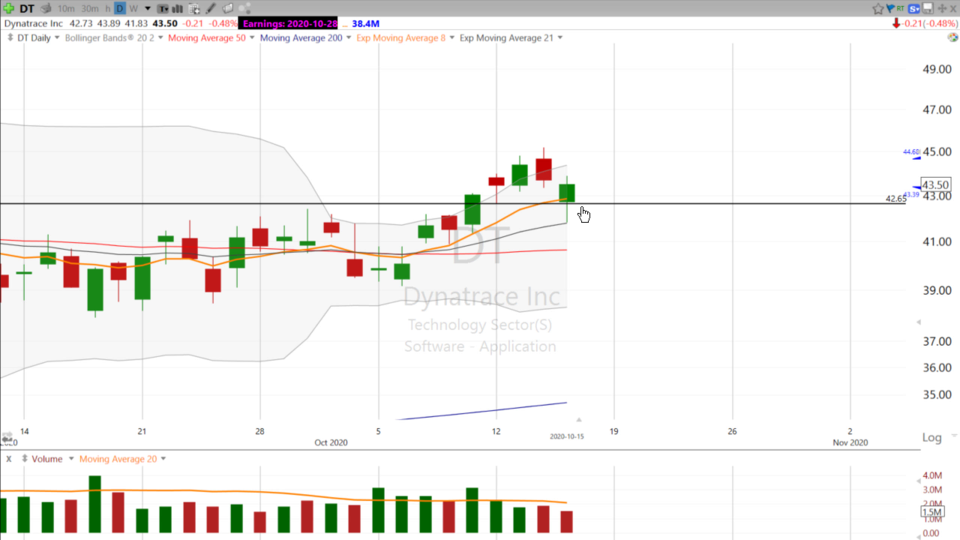The height and width of the screenshot is (540, 960).
Task: Open the chart template (T) menu
Action: [x=163, y=9]
